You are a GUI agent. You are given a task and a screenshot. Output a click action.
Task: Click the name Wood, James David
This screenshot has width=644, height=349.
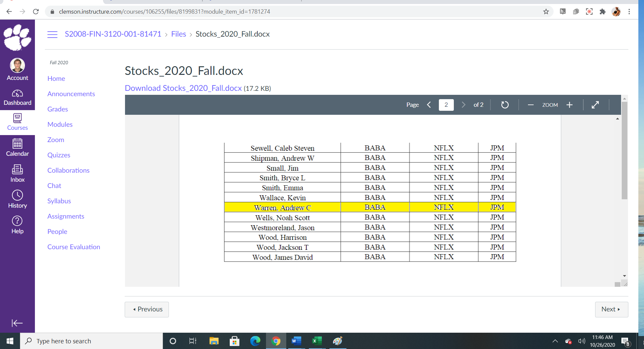[x=282, y=257]
